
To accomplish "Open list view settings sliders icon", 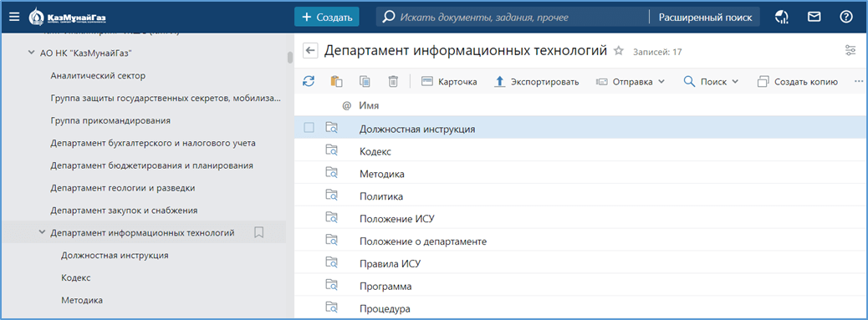I will 850,51.
